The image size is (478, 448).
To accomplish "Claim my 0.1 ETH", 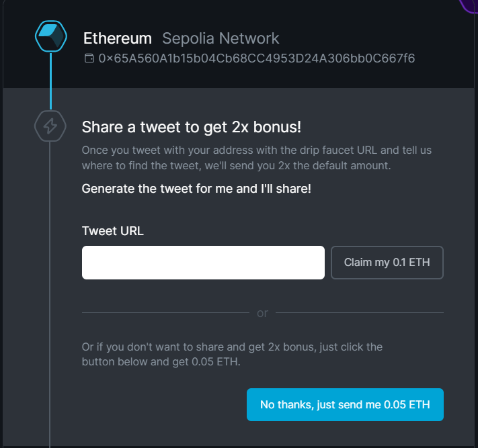I will pos(387,263).
